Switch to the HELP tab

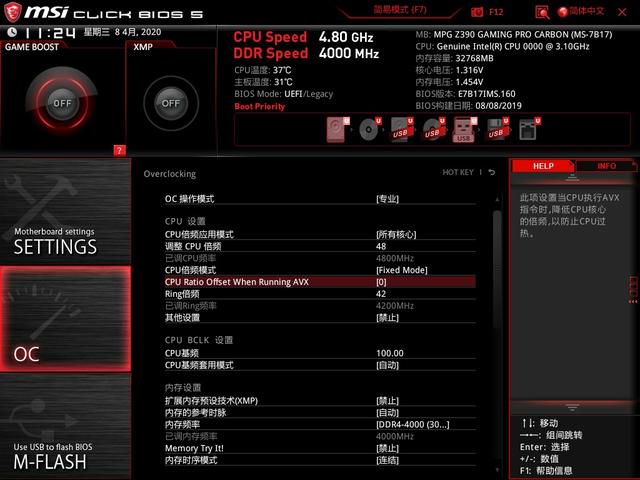(x=543, y=166)
